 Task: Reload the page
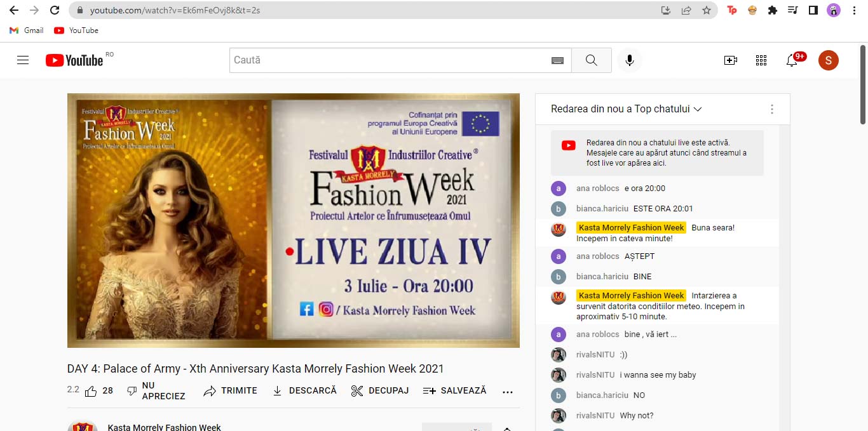coord(55,10)
